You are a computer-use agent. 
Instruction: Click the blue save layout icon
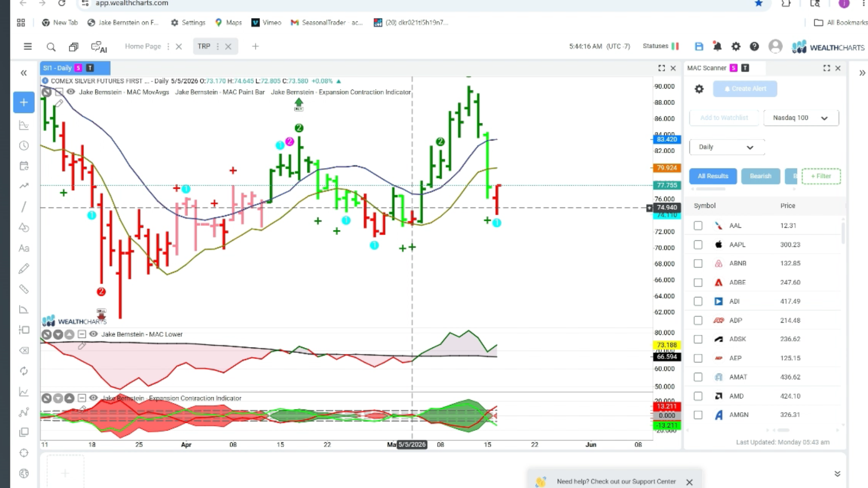coord(699,47)
